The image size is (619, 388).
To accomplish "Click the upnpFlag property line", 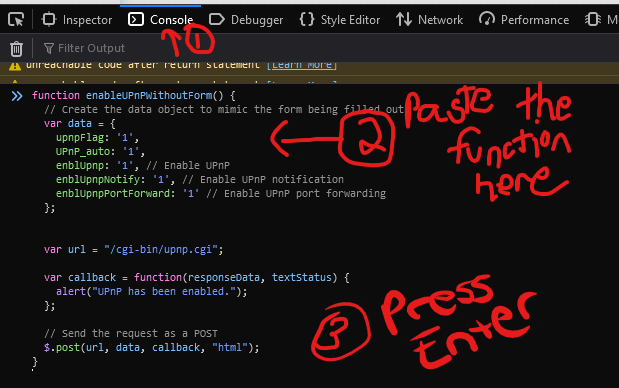I will tap(98, 137).
